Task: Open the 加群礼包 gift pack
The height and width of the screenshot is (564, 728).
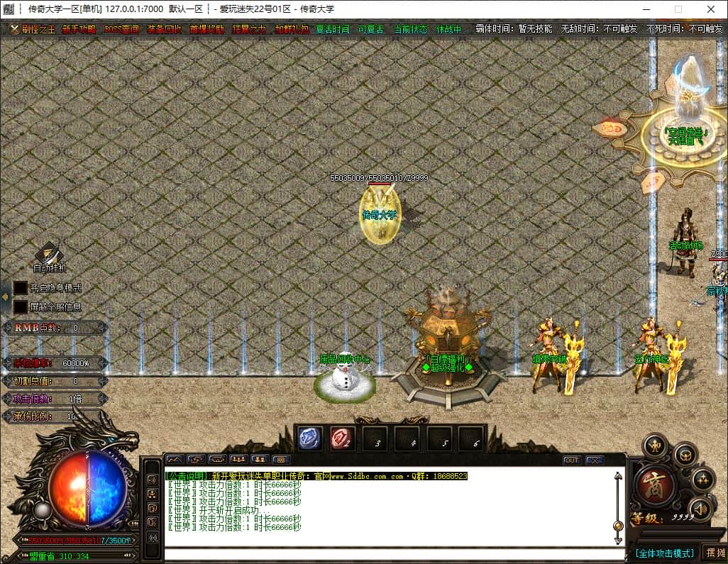Action: [x=292, y=29]
